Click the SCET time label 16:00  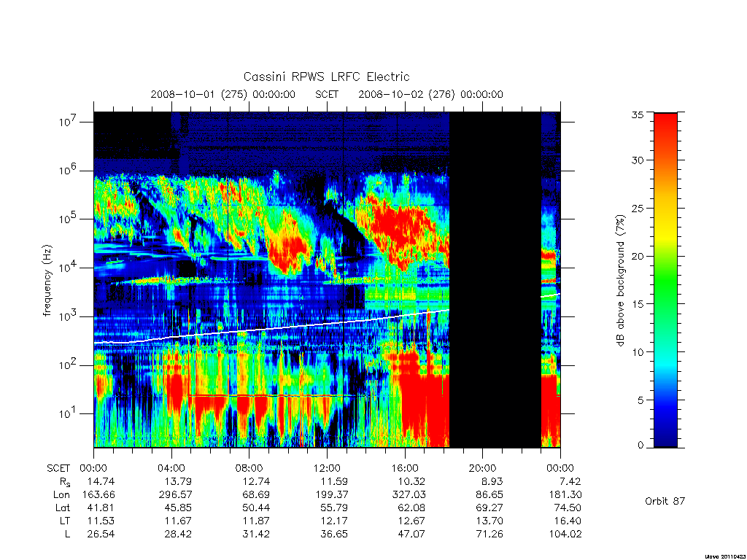click(404, 468)
